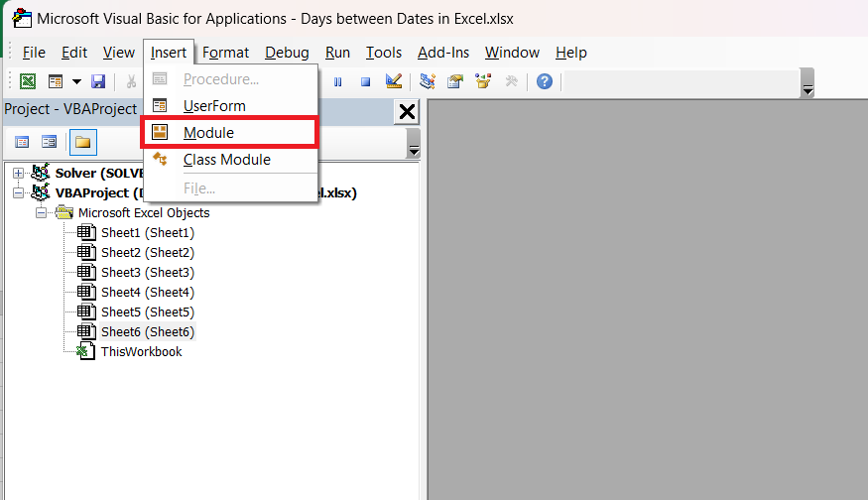Open the Object Browser toolbar icon
The height and width of the screenshot is (500, 868).
coord(483,81)
